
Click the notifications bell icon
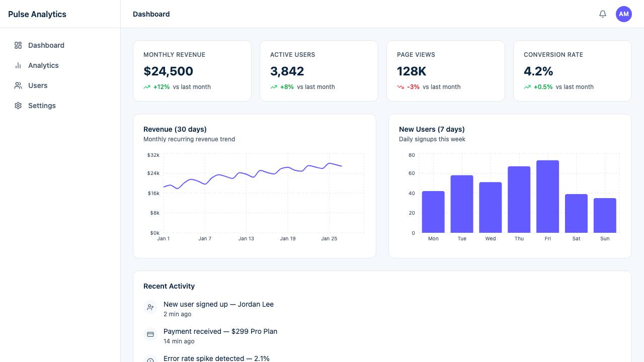coord(603,14)
